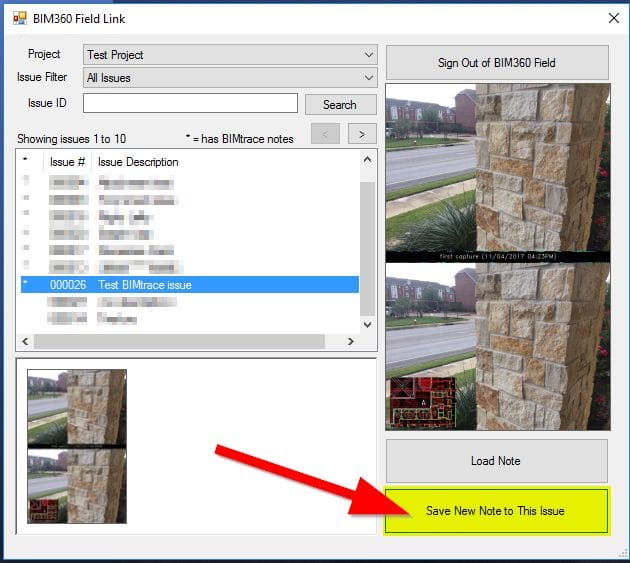Click the right arrow of the horizontal scrollbar
This screenshot has width=630, height=563.
pyautogui.click(x=350, y=342)
